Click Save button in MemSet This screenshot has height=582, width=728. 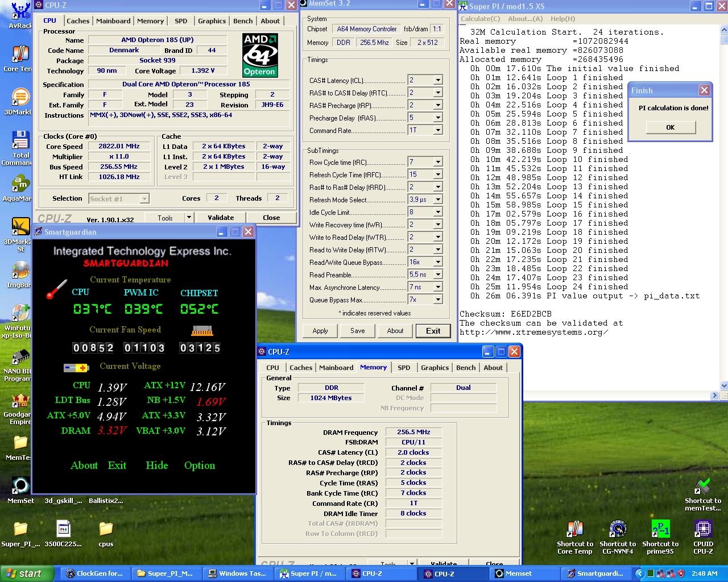click(x=358, y=331)
